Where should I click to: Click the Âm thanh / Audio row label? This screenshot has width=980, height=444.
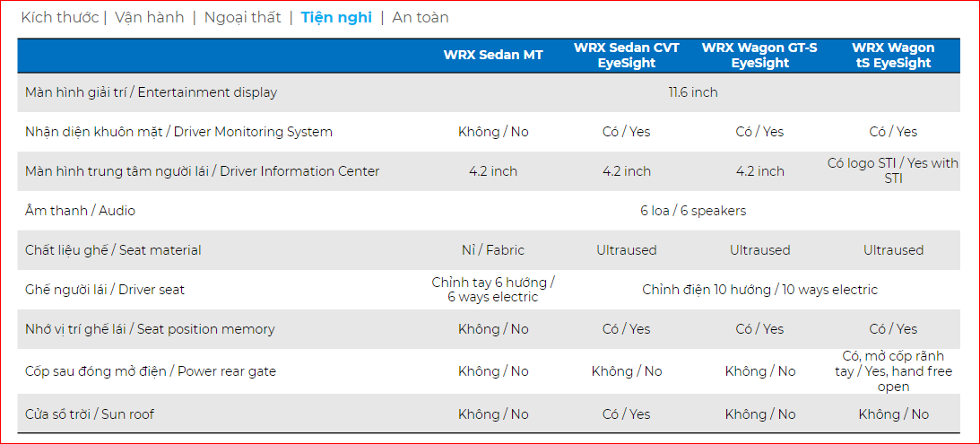coord(80,211)
